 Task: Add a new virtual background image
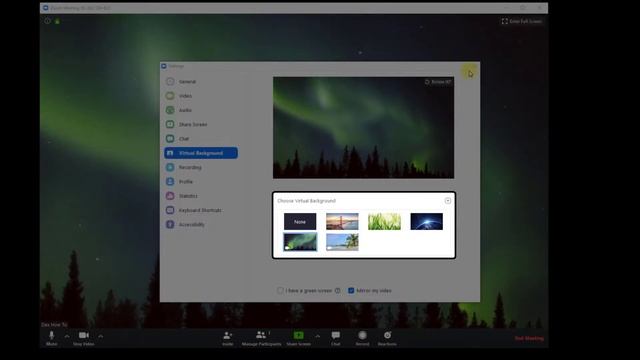[x=448, y=201]
